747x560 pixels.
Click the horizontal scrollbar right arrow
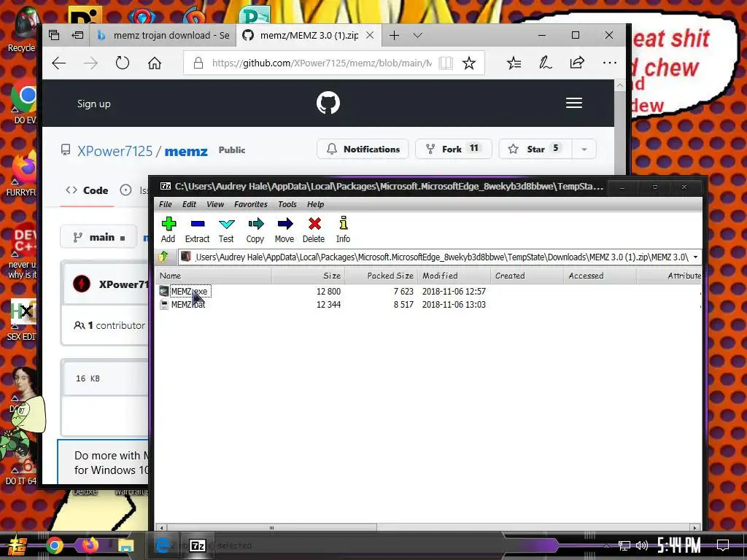(x=694, y=528)
